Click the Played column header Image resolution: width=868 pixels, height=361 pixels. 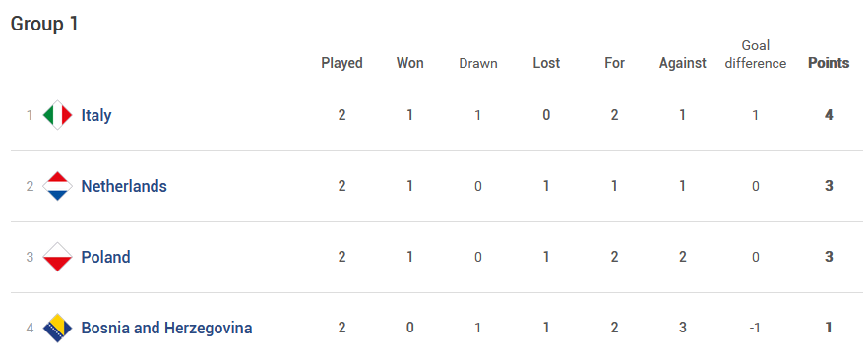pos(342,63)
